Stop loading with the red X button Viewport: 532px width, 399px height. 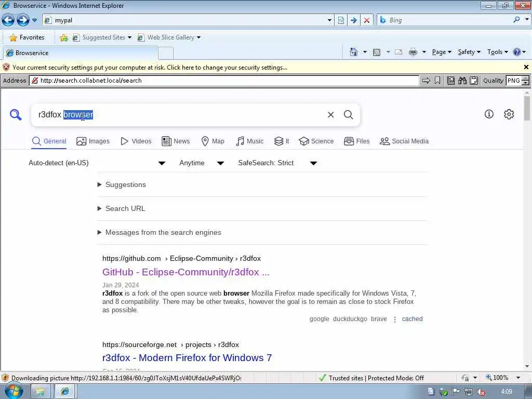tap(366, 20)
